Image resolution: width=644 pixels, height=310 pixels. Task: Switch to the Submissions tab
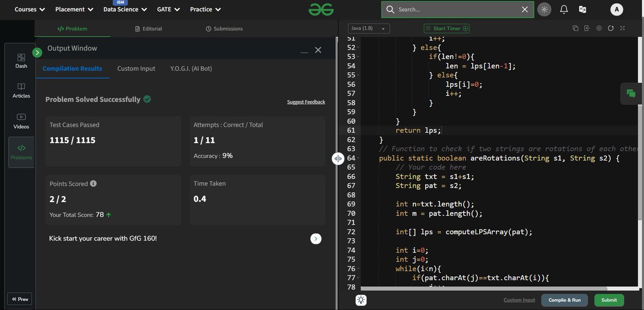click(x=224, y=28)
